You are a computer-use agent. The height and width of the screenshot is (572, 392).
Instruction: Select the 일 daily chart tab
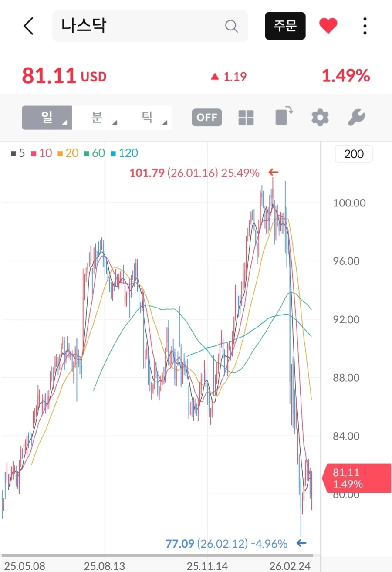pos(47,118)
